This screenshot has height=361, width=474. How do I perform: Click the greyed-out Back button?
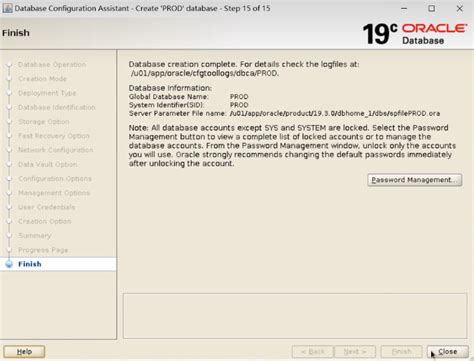click(312, 352)
